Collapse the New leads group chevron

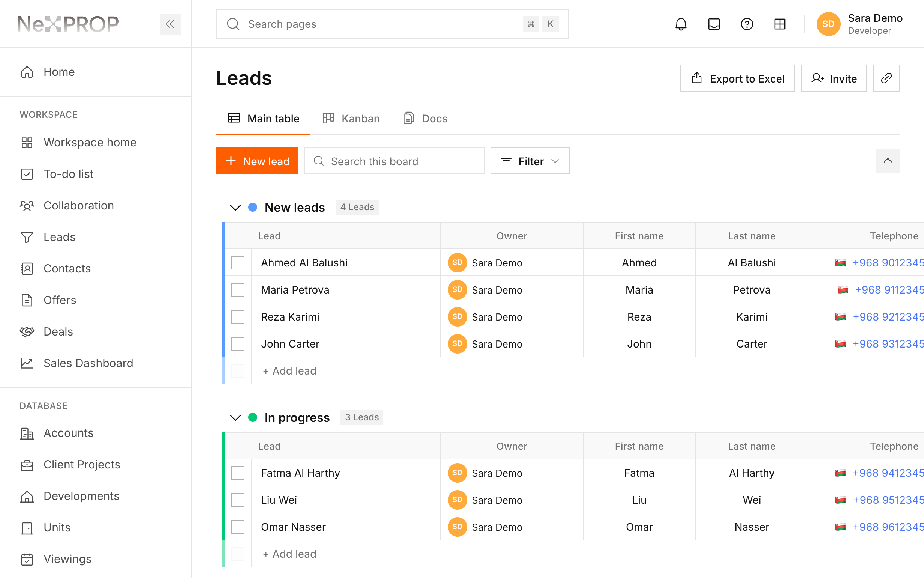click(235, 208)
